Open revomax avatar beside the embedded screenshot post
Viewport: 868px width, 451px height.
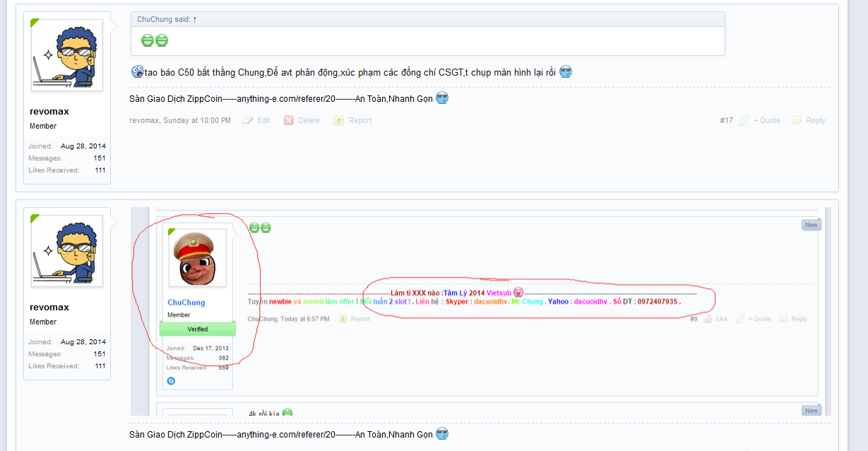[x=67, y=251]
